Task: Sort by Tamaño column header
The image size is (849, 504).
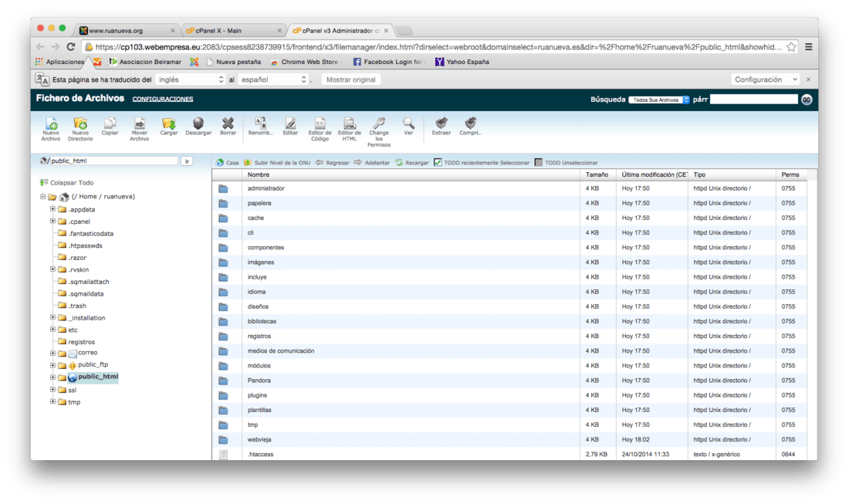Action: 597,174
